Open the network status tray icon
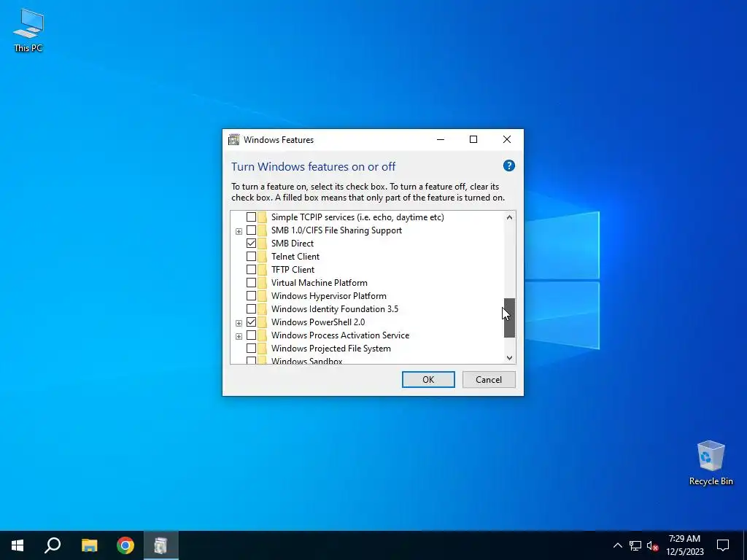Viewport: 747px width, 560px height. [635, 545]
